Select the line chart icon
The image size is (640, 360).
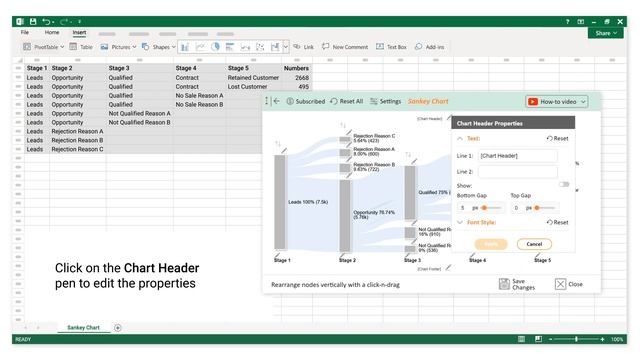tap(200, 47)
